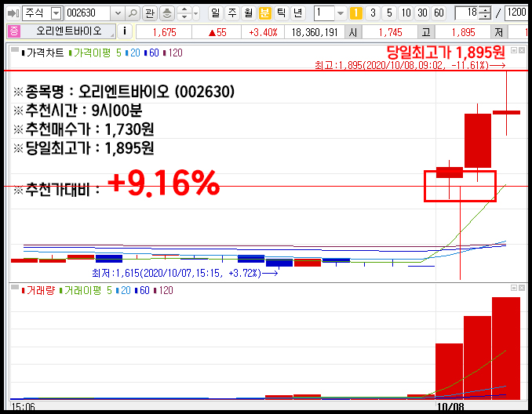Click the 관 watchlist button

[150, 13]
